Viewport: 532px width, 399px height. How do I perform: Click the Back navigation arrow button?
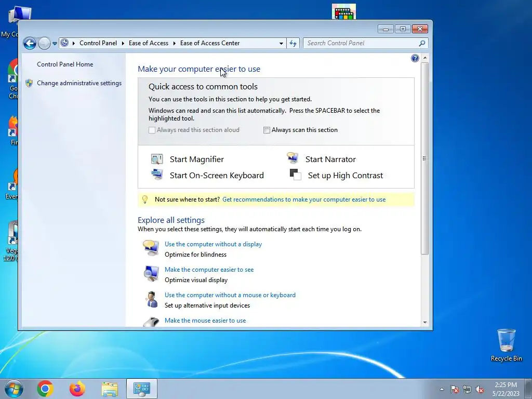[x=30, y=43]
